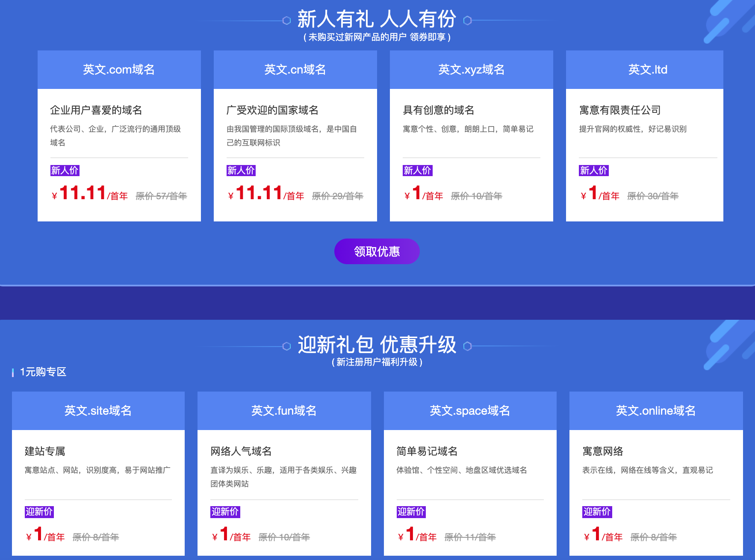
Task: Select the 英文.site域名 card header
Action: pyautogui.click(x=98, y=410)
